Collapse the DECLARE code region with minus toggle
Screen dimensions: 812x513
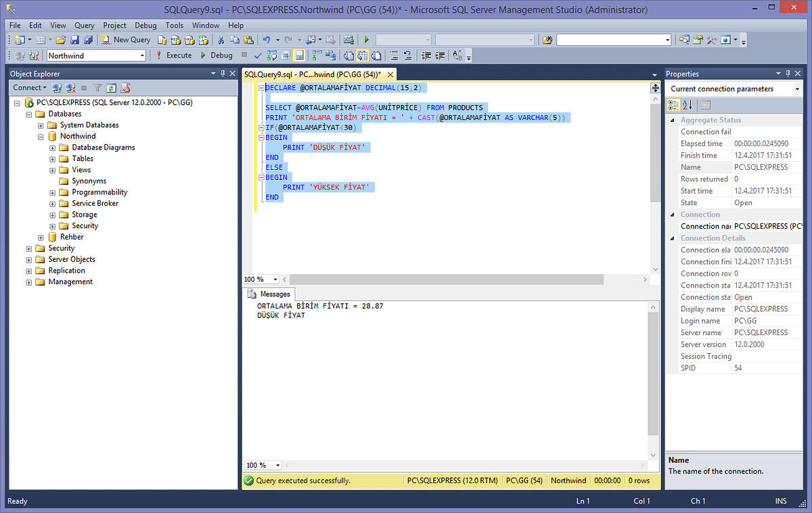[261, 87]
